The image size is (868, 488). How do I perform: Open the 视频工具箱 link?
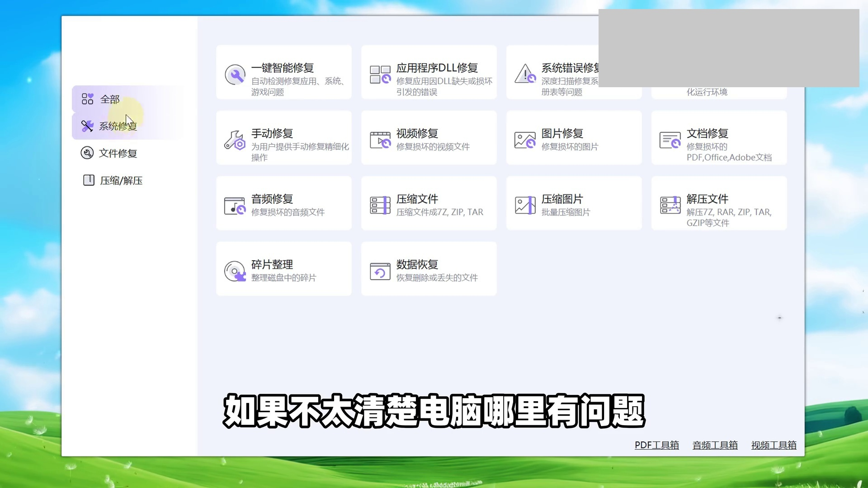pos(774,445)
